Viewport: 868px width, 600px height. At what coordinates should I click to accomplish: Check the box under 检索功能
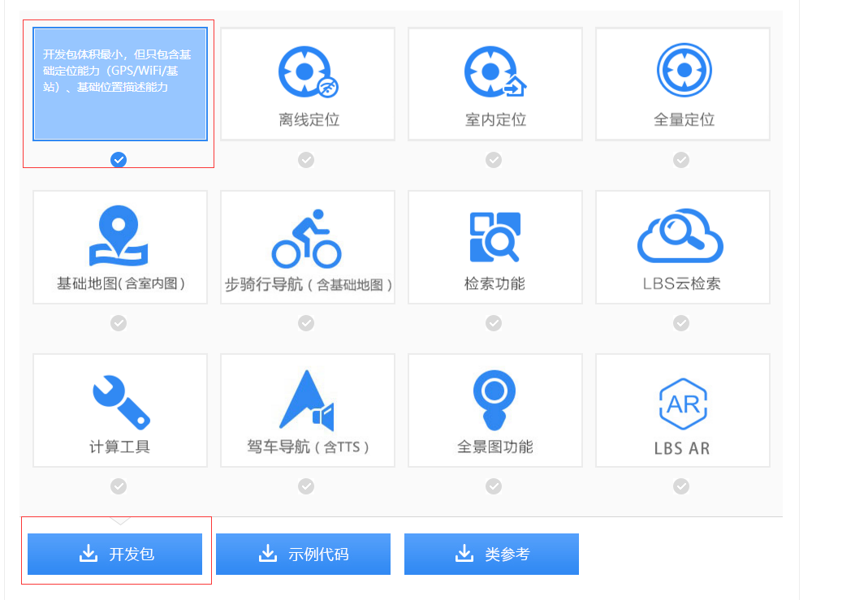pos(494,323)
